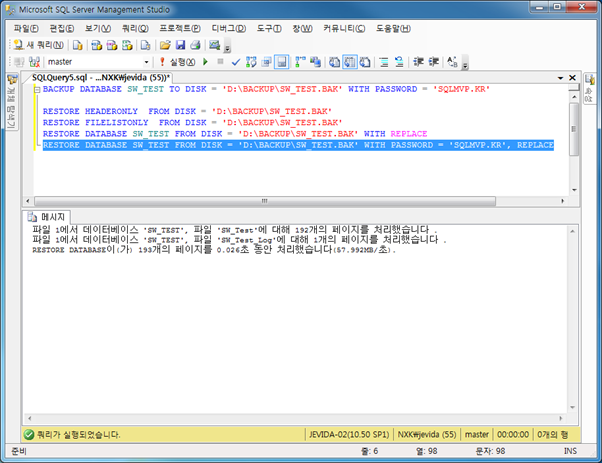Toggle Include Client Statistics
The image size is (602, 463).
316,62
